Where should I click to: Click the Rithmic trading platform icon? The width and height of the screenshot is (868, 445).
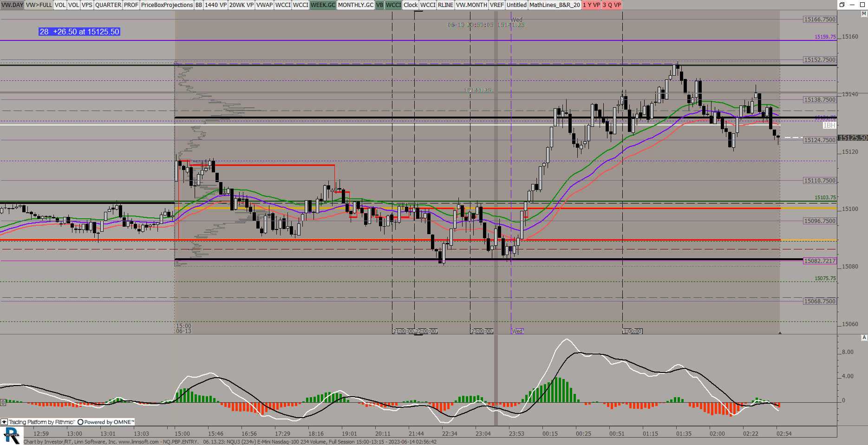[x=4, y=422]
